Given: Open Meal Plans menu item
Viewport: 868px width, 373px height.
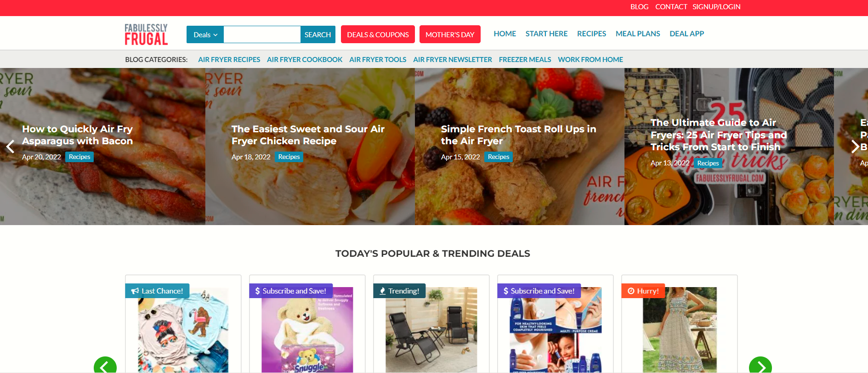Looking at the screenshot, I should coord(638,34).
